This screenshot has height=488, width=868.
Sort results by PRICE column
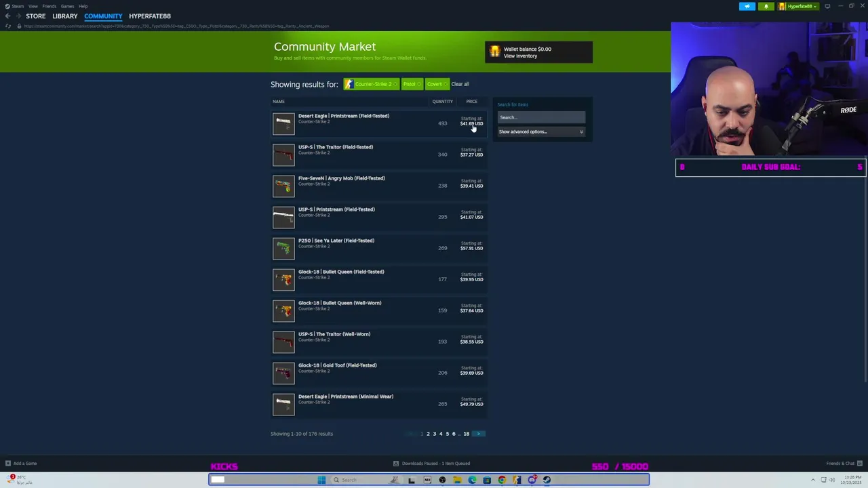tap(471, 102)
